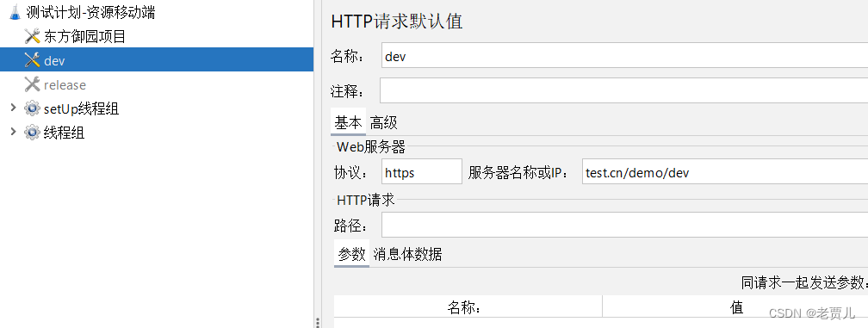Image resolution: width=868 pixels, height=328 pixels.
Task: Expand the setUp线程组 tree node
Action: click(13, 108)
